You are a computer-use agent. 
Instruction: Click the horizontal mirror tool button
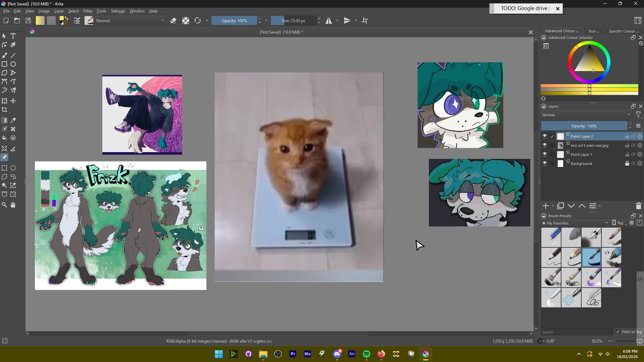click(329, 21)
